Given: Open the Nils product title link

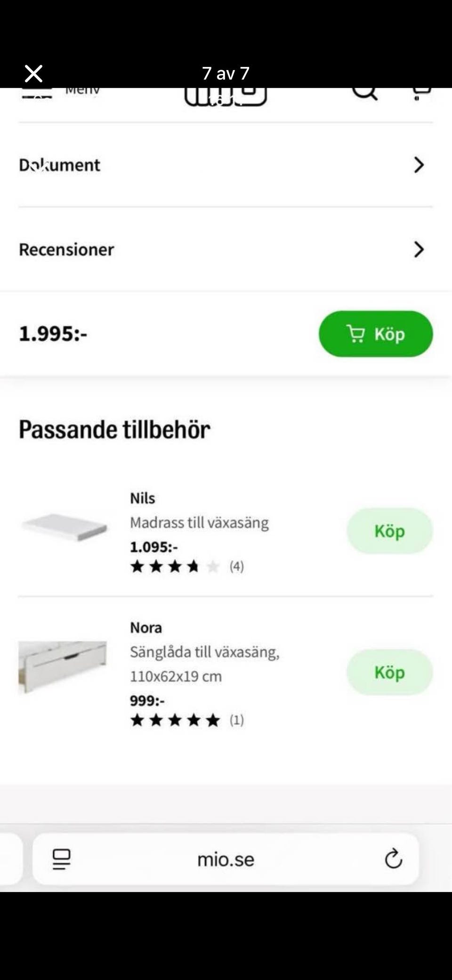Looking at the screenshot, I should click(x=142, y=498).
